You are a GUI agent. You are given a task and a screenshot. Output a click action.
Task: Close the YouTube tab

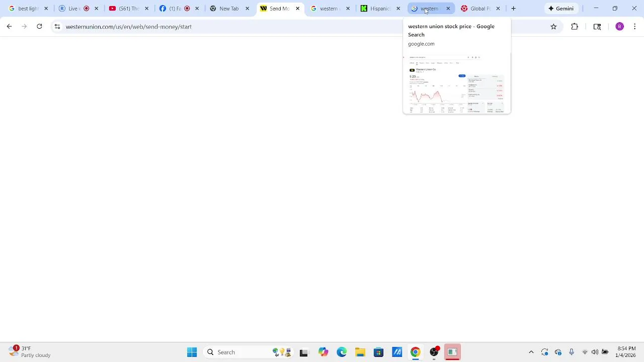tap(146, 9)
